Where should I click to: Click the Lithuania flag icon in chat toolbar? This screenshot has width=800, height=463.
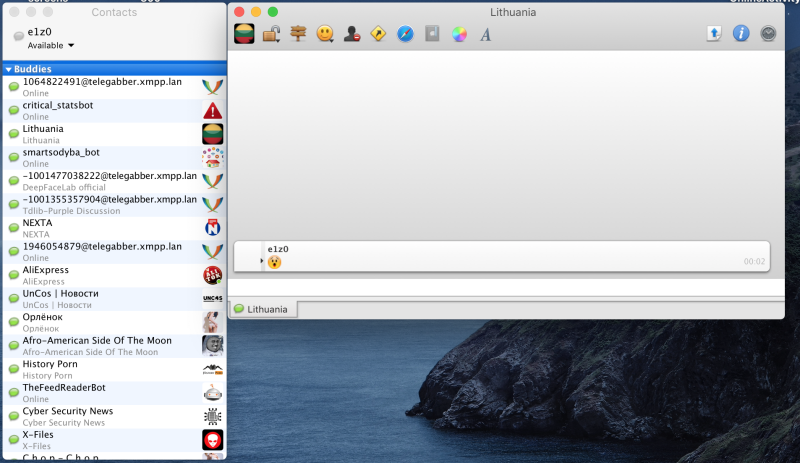coord(244,34)
